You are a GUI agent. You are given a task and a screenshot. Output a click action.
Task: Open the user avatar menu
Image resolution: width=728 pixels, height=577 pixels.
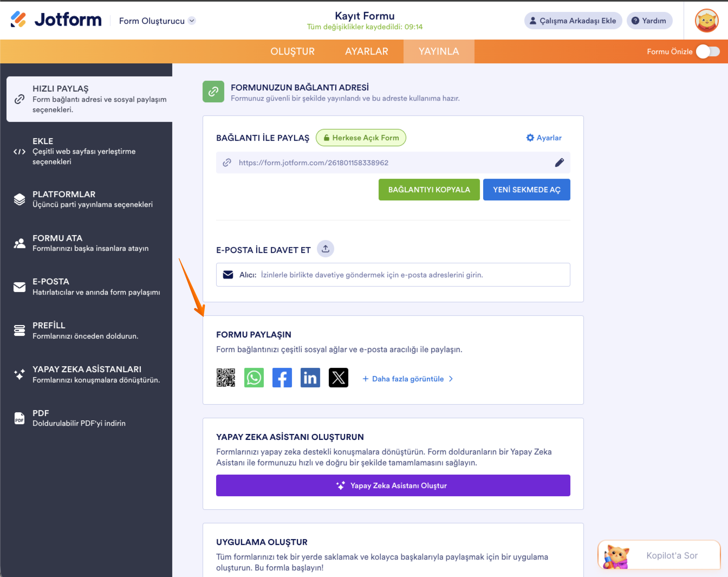[706, 20]
